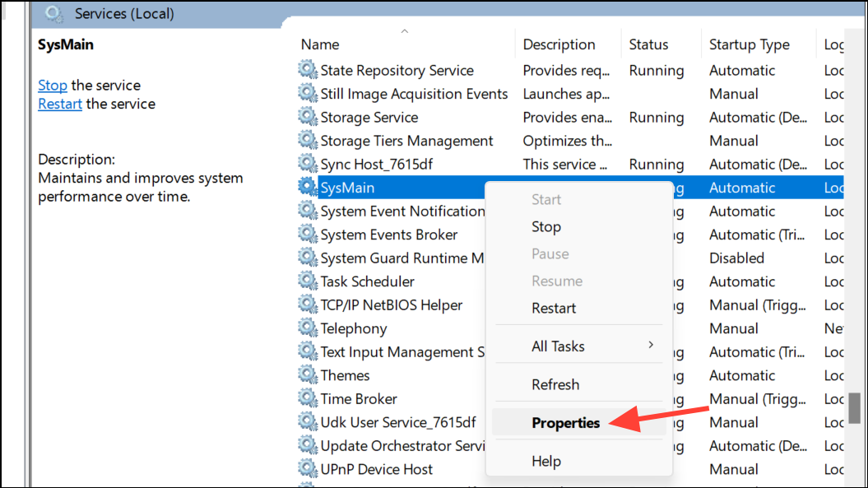Click the gear icon beside Update Orchestrator Service

point(307,445)
